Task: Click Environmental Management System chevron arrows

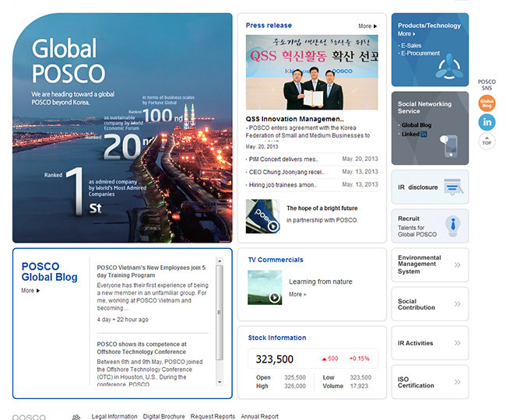Action: [457, 265]
